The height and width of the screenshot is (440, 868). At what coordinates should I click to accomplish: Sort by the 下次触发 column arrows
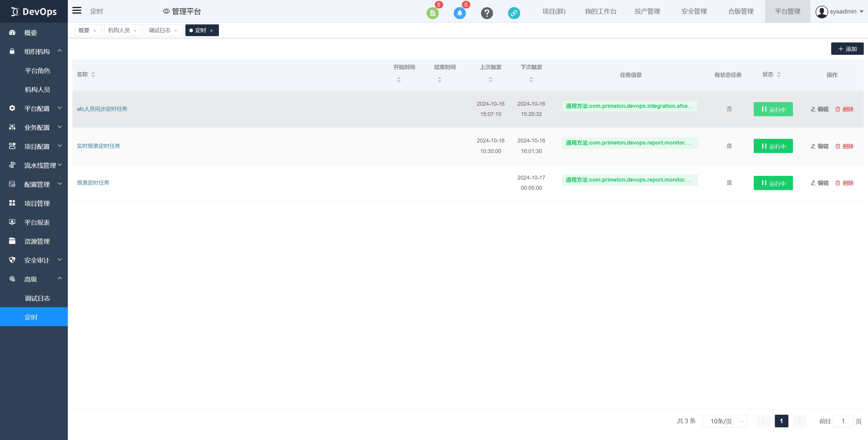(x=531, y=80)
